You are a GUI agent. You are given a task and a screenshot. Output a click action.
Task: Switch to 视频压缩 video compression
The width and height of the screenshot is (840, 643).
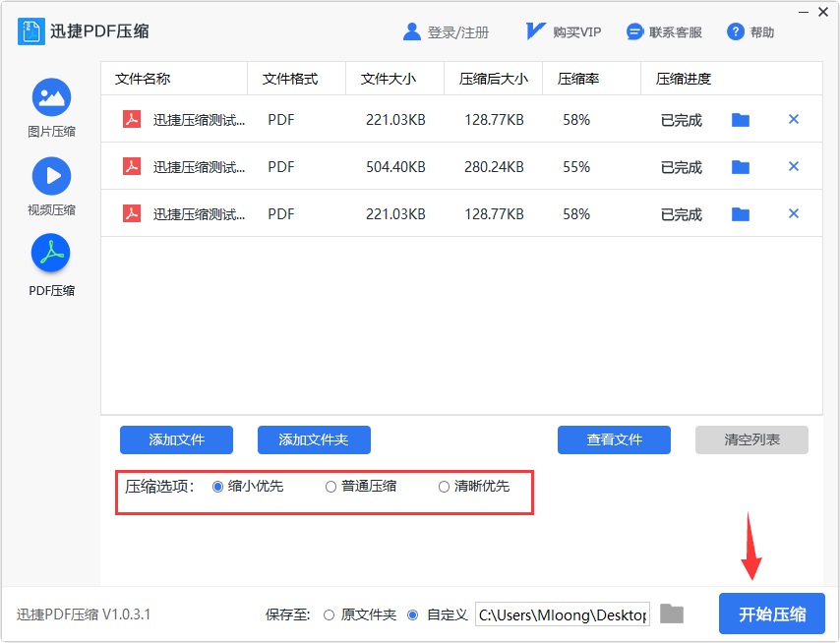(x=51, y=187)
